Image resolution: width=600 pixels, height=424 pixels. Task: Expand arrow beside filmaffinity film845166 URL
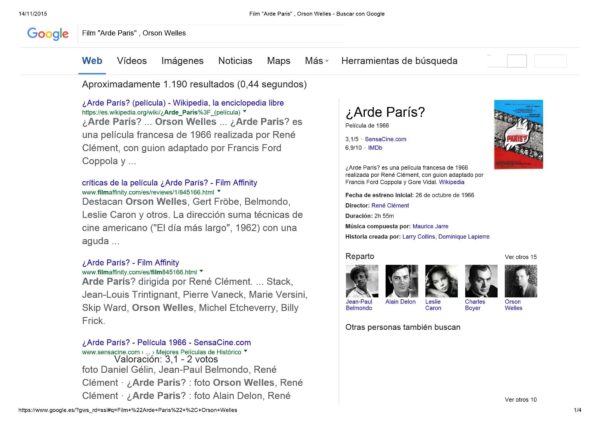click(x=201, y=271)
